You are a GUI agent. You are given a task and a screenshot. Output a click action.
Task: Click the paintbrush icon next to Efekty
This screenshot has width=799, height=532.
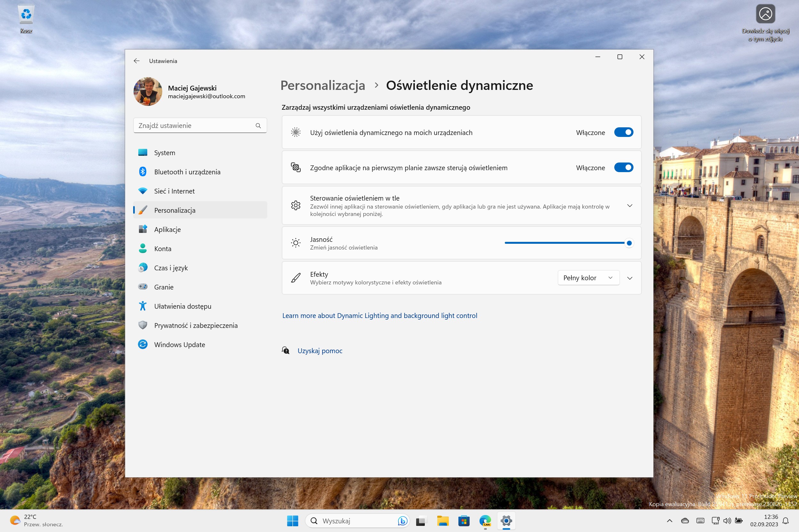point(296,278)
